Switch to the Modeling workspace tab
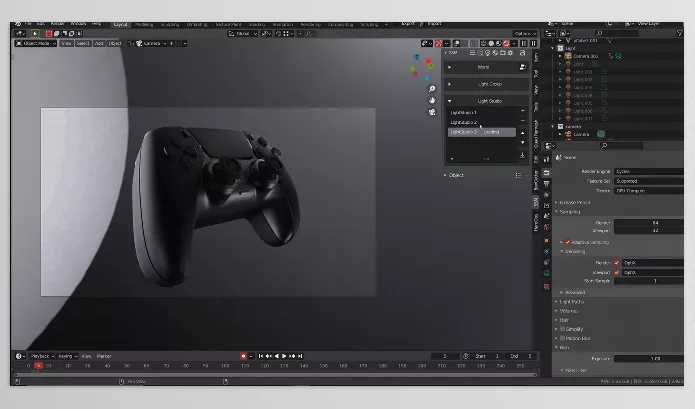Viewport: 695px width, 409px height. 144,25
